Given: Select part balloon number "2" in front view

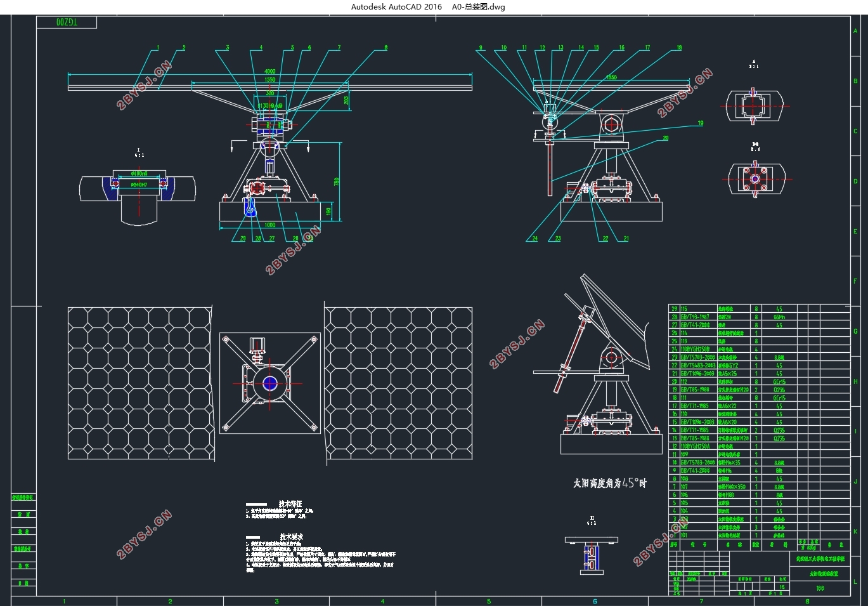Looking at the screenshot, I should 184,48.
